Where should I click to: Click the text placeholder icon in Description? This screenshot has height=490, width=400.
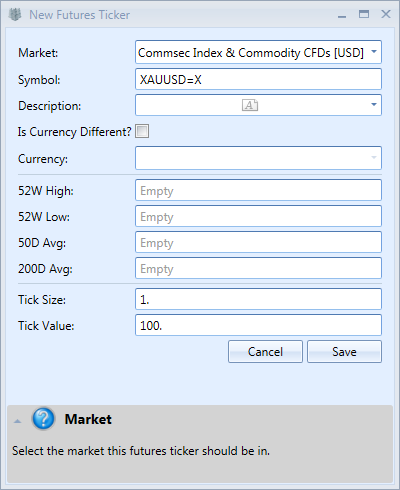250,105
